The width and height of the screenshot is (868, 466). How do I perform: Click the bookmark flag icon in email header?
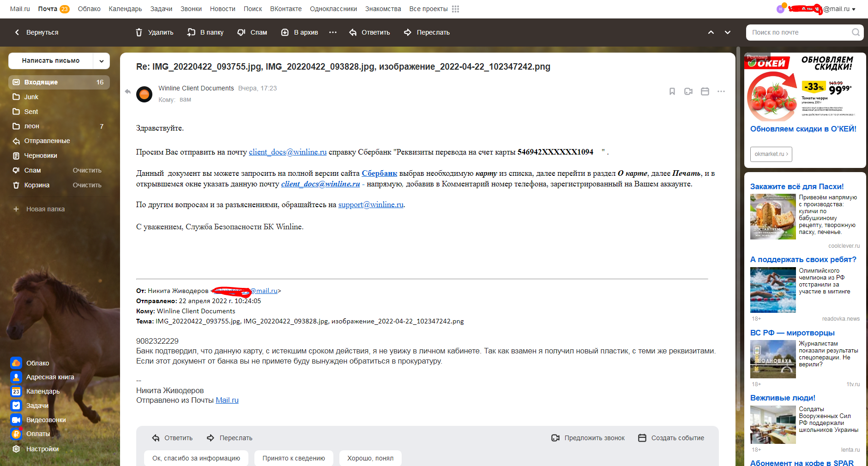pyautogui.click(x=672, y=91)
